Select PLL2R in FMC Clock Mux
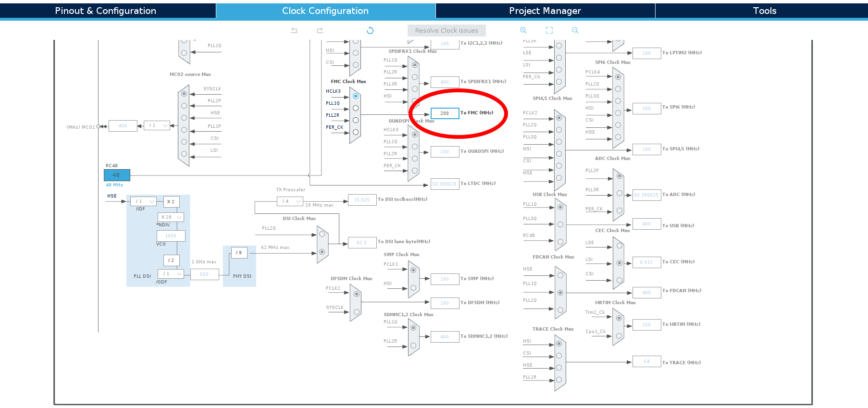This screenshot has height=408, width=868. tap(356, 120)
